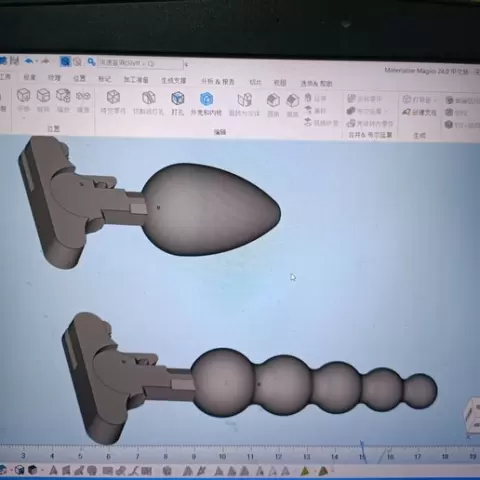
Task: Open the 视图 ribbon tab
Action: 280,82
